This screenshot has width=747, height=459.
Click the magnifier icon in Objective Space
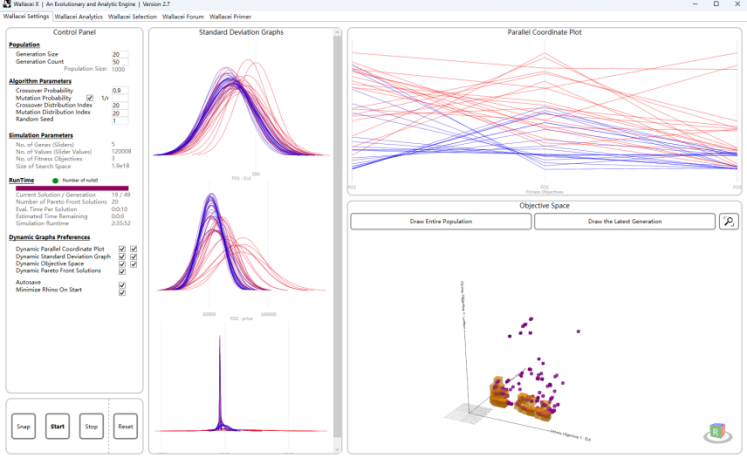point(728,222)
